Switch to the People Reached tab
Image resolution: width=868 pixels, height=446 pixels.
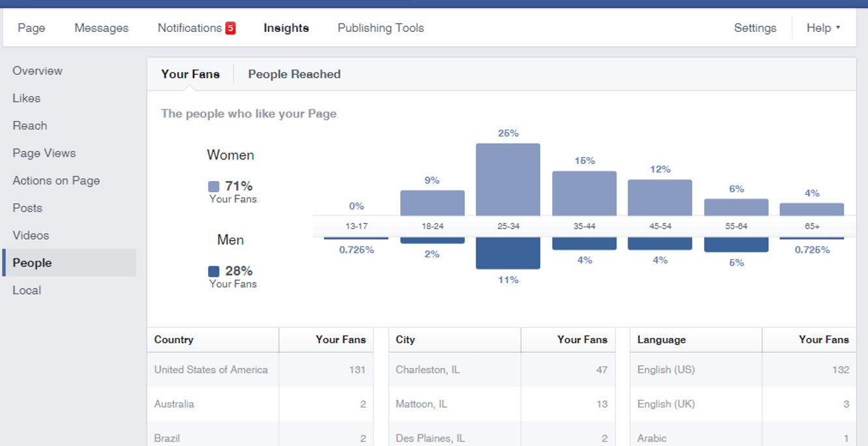point(294,74)
